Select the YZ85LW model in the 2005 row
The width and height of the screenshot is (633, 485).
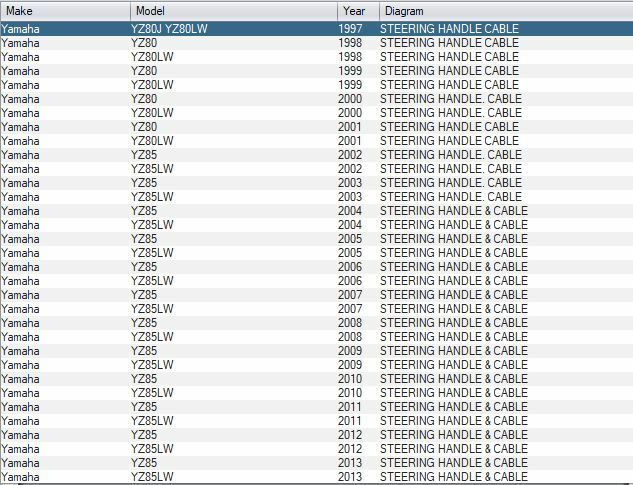point(152,253)
